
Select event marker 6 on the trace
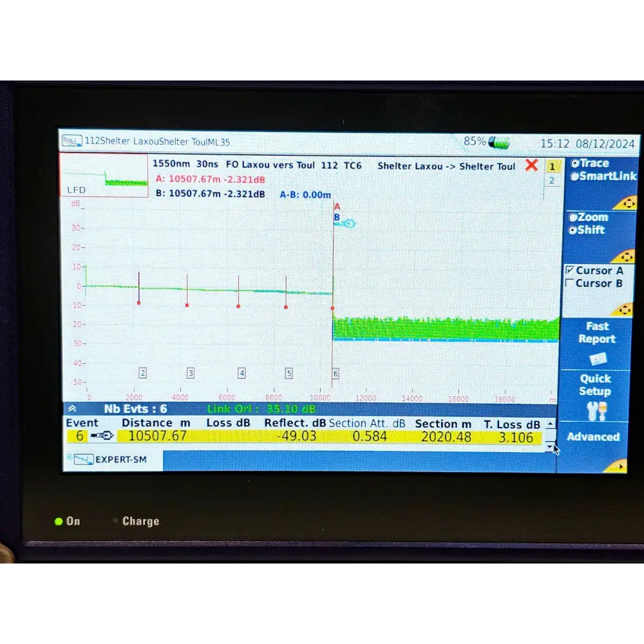(x=336, y=374)
